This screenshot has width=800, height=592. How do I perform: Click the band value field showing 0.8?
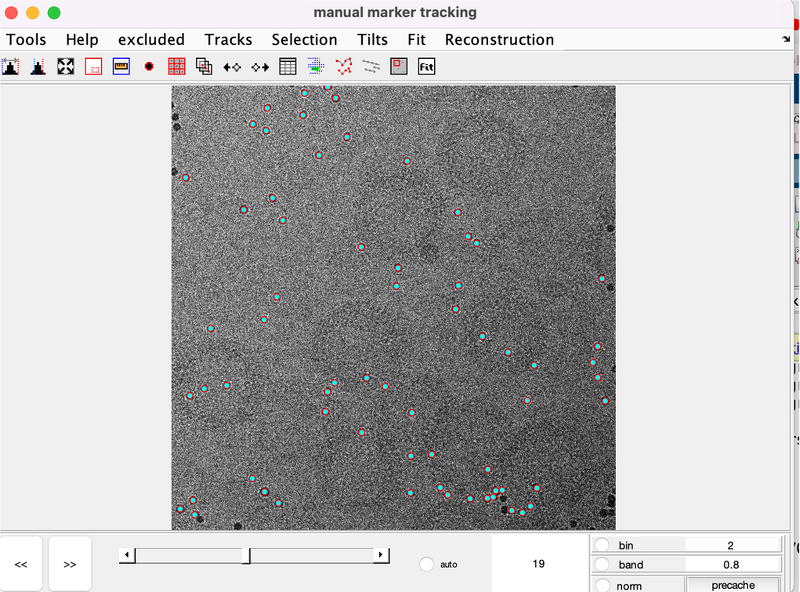tap(732, 565)
